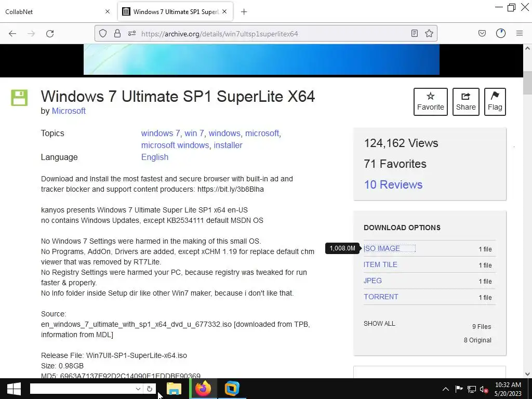Viewport: 532px width, 399px height.
Task: Bookmark this page with the star
Action: 429,33
